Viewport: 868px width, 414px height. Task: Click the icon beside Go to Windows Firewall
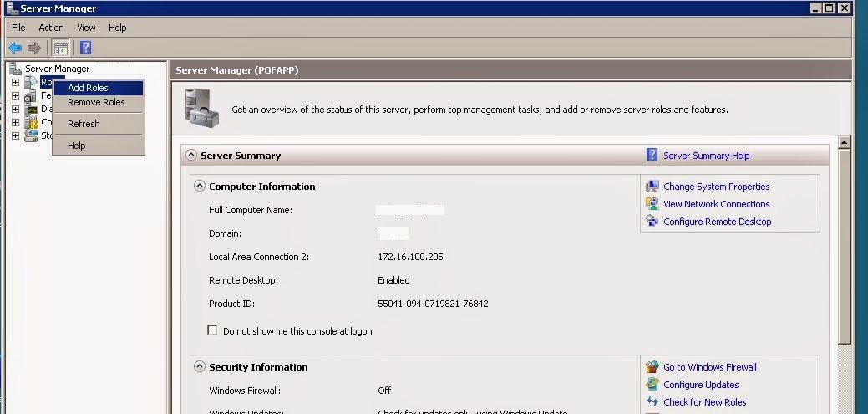(652, 367)
